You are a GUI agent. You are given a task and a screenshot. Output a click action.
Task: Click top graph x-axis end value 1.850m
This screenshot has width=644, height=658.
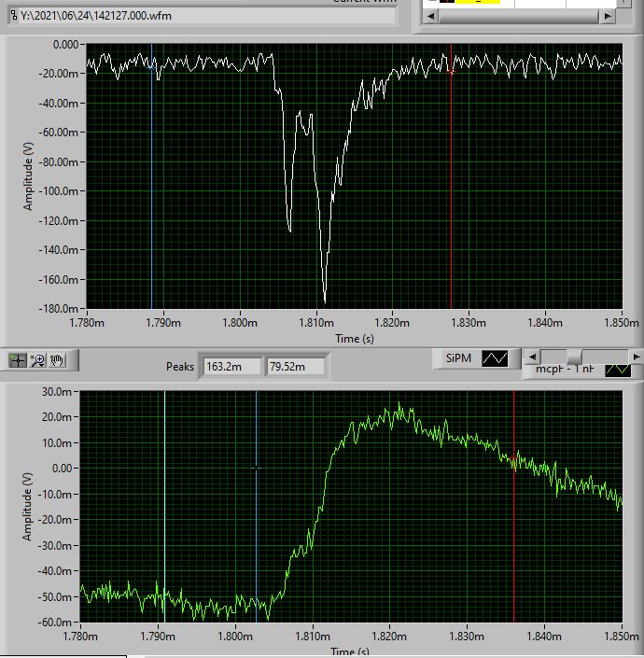(621, 323)
